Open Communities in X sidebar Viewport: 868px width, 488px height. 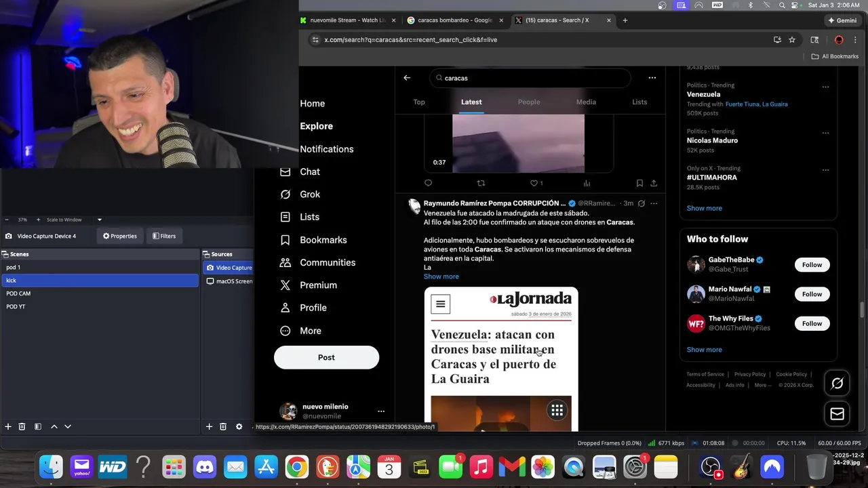pyautogui.click(x=317, y=262)
